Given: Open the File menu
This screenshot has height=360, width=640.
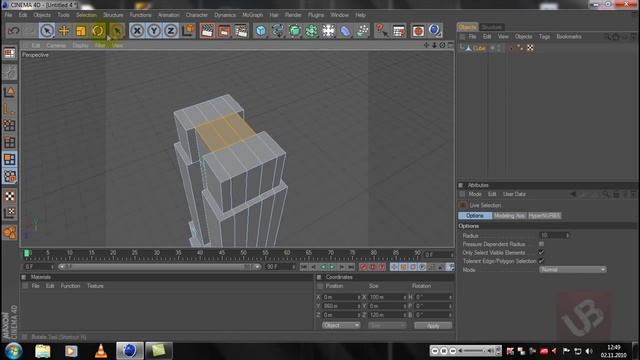Looking at the screenshot, I should (8, 15).
